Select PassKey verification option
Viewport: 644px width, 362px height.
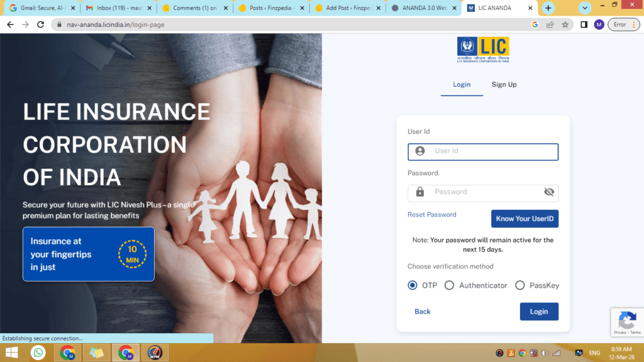coord(519,285)
